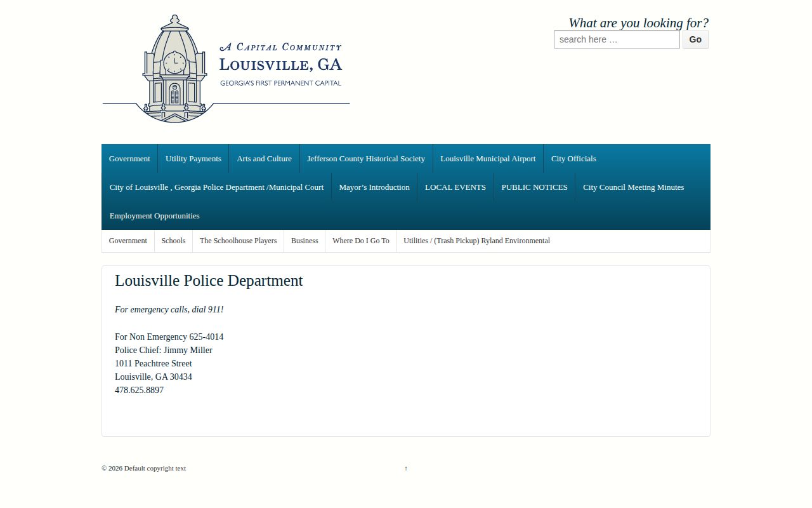Open the Utility Payments menu item

tap(193, 159)
